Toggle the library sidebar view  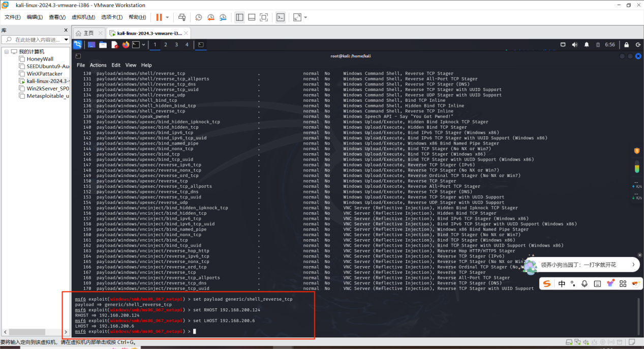[239, 17]
